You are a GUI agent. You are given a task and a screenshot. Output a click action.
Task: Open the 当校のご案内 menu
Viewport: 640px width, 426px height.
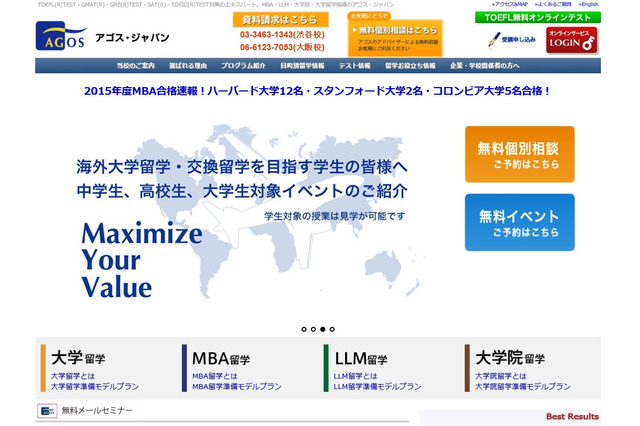click(x=136, y=66)
